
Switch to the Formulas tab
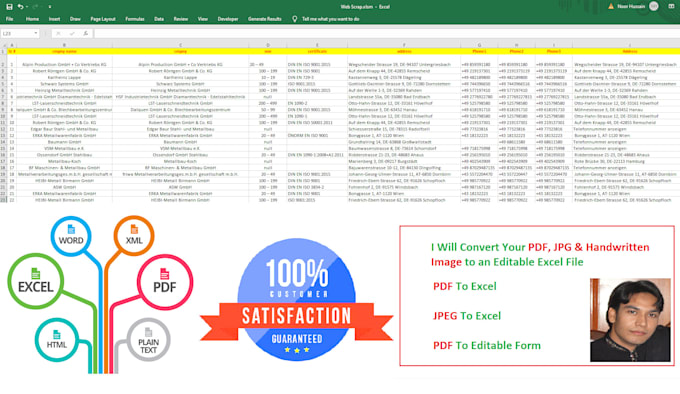coord(135,19)
